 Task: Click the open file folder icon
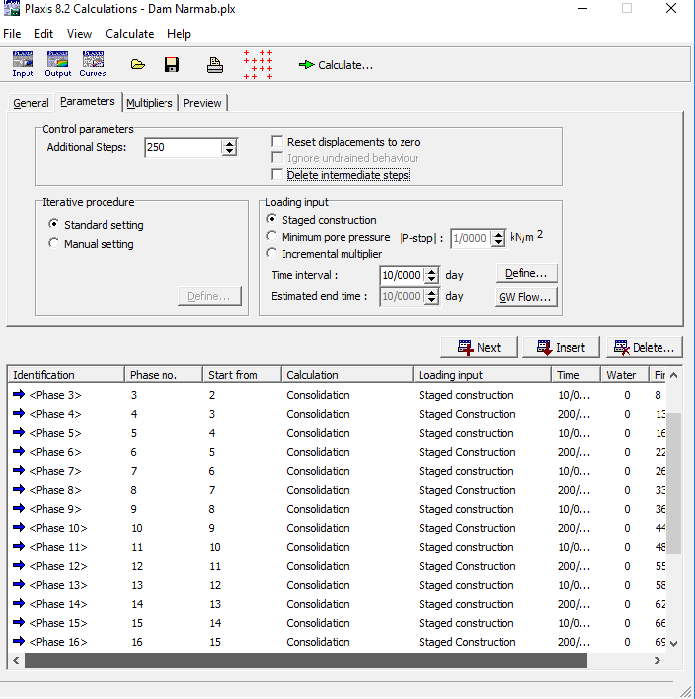tap(138, 65)
